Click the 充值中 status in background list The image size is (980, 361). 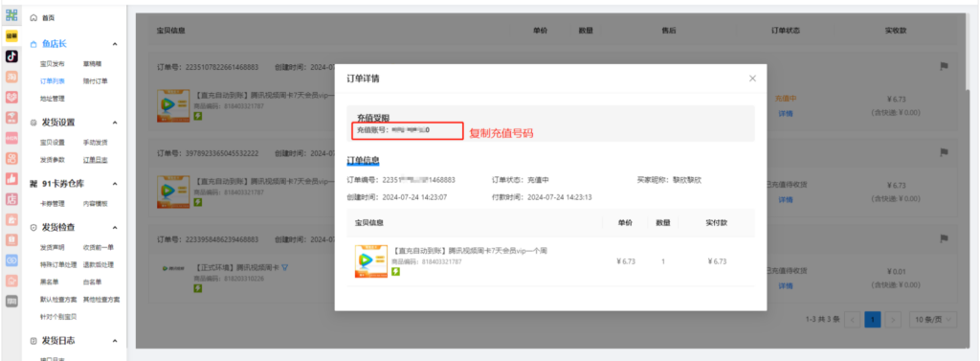(786, 99)
